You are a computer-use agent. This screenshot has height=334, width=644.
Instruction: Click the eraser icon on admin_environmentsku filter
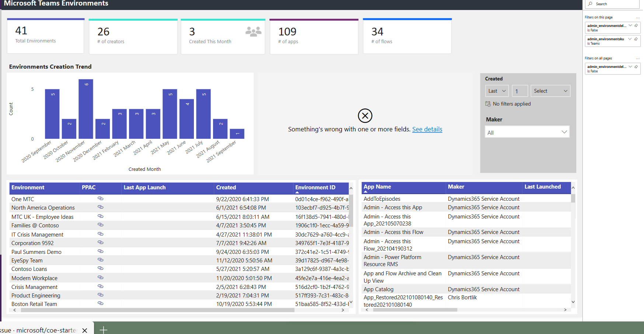(637, 39)
